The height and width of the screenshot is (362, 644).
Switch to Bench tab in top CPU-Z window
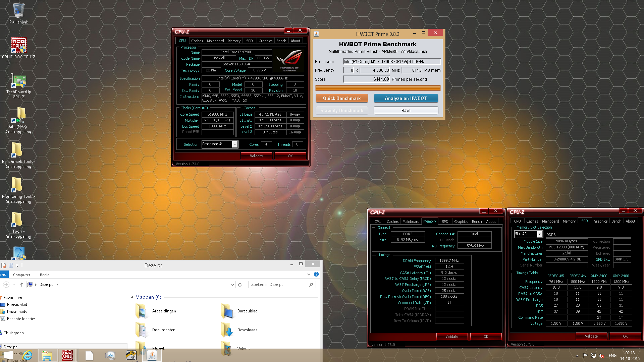click(x=281, y=41)
